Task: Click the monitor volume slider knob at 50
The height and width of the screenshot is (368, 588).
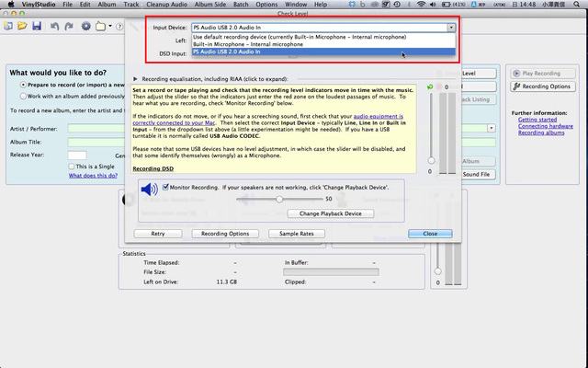Action: (x=279, y=199)
